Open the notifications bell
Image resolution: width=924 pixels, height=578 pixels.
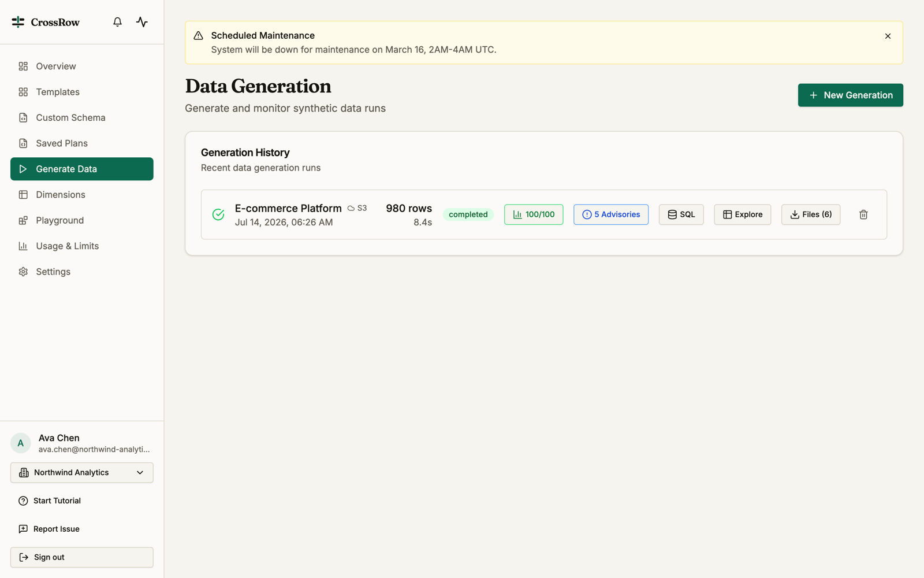[117, 22]
